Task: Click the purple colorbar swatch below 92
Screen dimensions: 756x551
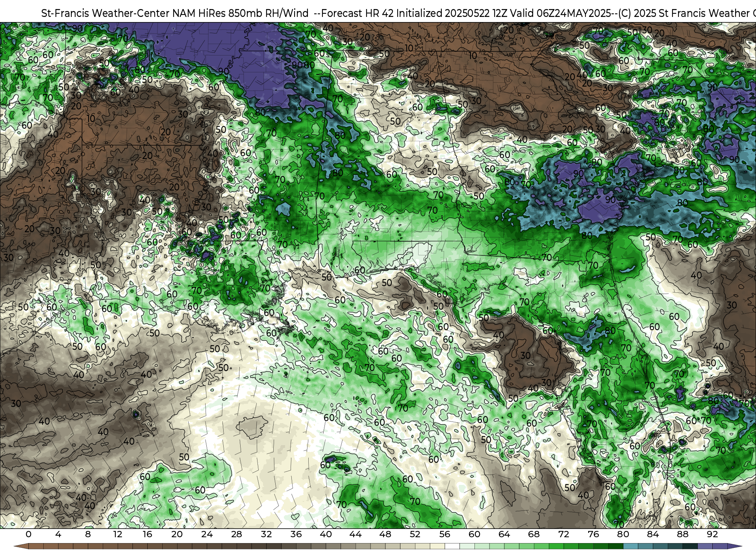Action: pyautogui.click(x=720, y=547)
